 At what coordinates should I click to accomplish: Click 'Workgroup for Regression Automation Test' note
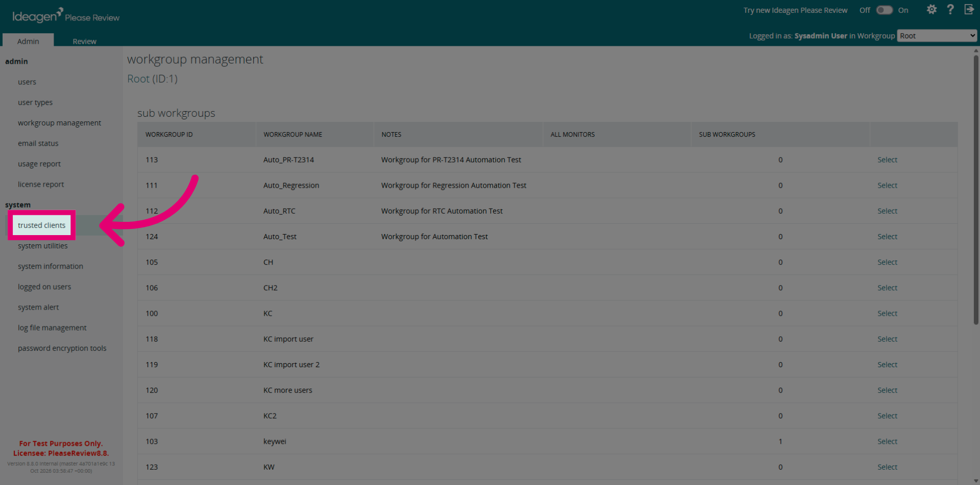453,185
